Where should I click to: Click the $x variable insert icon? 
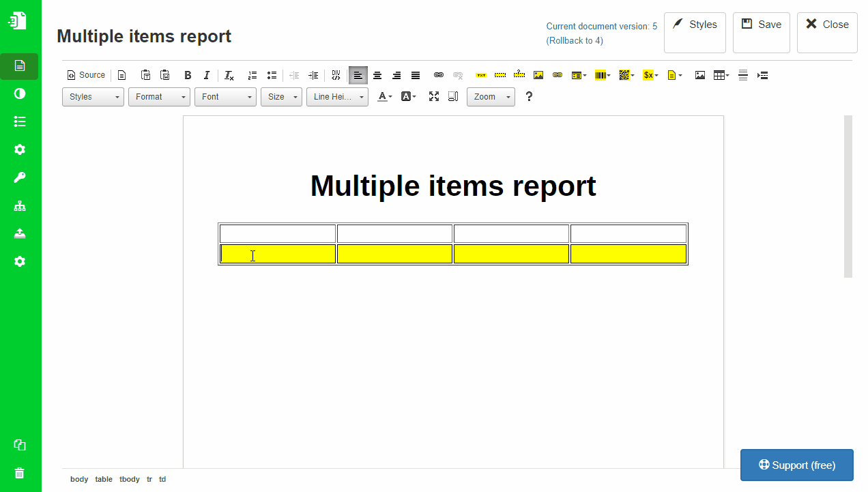tap(648, 75)
